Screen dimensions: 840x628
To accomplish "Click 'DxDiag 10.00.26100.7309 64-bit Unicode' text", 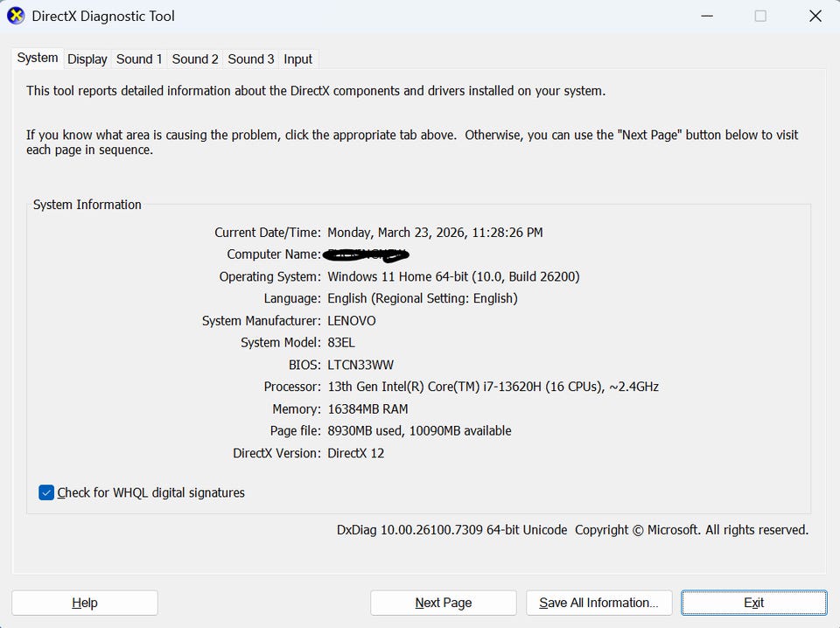I will [x=451, y=530].
